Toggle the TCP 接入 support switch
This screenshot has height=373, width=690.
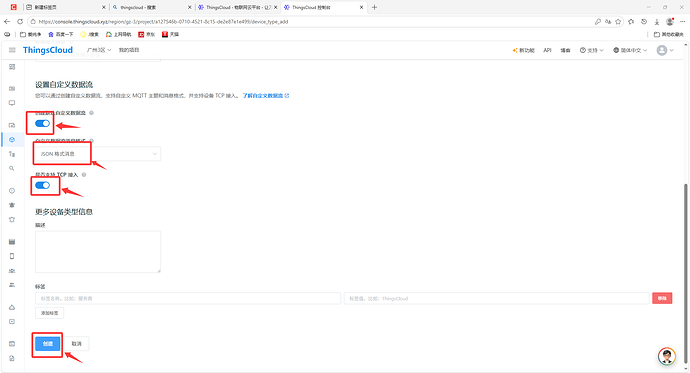pos(43,185)
